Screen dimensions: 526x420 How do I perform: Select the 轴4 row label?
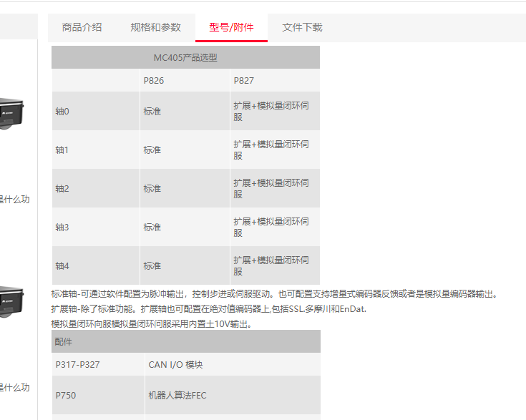pyautogui.click(x=62, y=266)
